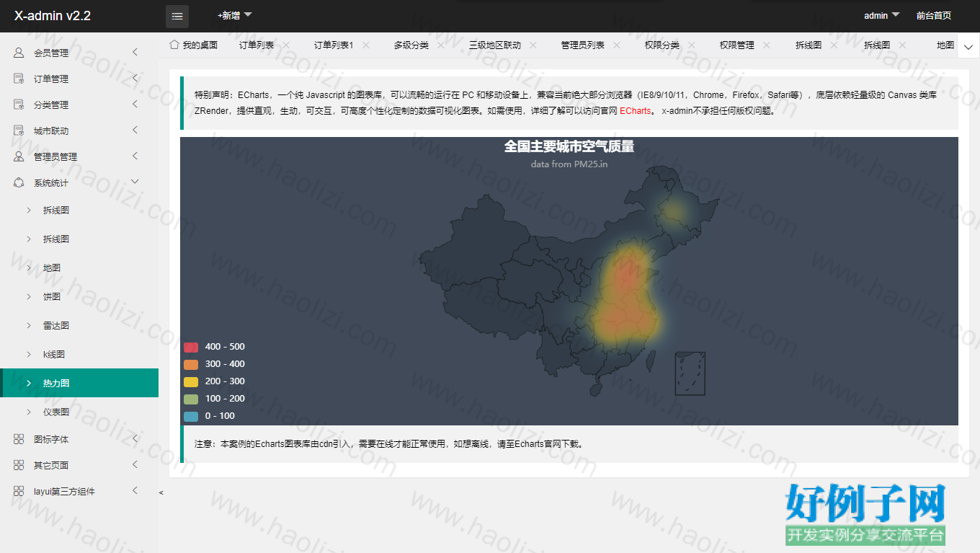
Task: Toggle the 300 - 400 legend range
Action: [x=191, y=364]
